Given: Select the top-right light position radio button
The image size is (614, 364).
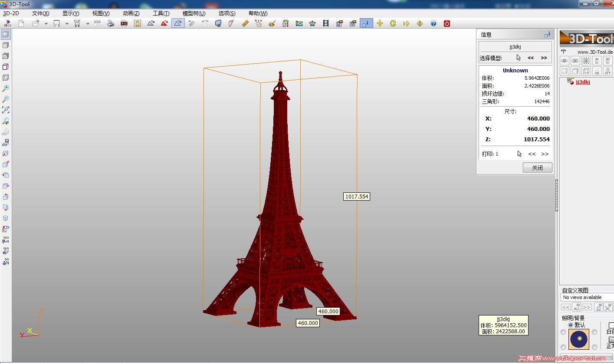Looking at the screenshot, I should click(x=594, y=332).
